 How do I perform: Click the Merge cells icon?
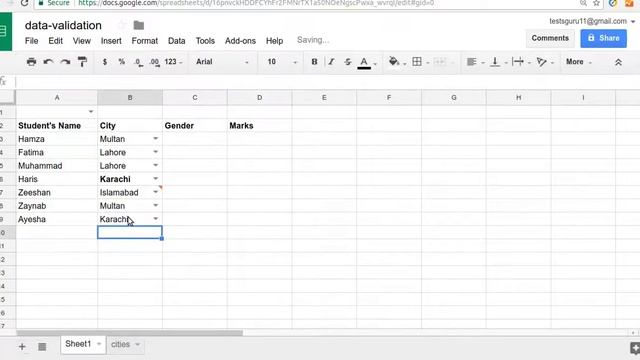point(440,62)
